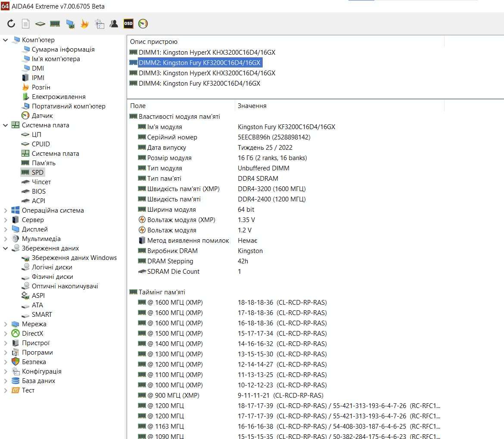Click the 16-18-18-36 XMP timing row
504x439 pixels.
click(232, 323)
